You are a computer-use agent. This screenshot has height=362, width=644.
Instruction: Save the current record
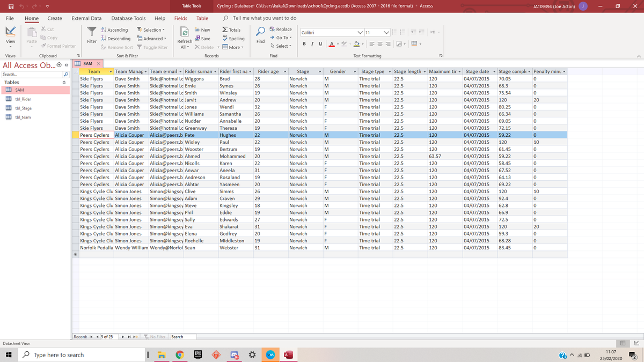tap(202, 39)
